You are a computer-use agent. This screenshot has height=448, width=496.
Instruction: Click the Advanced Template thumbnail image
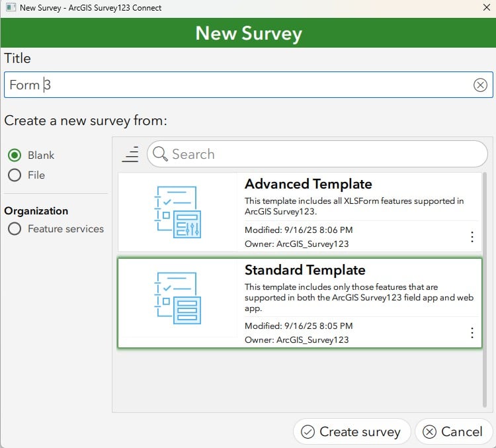coord(177,212)
